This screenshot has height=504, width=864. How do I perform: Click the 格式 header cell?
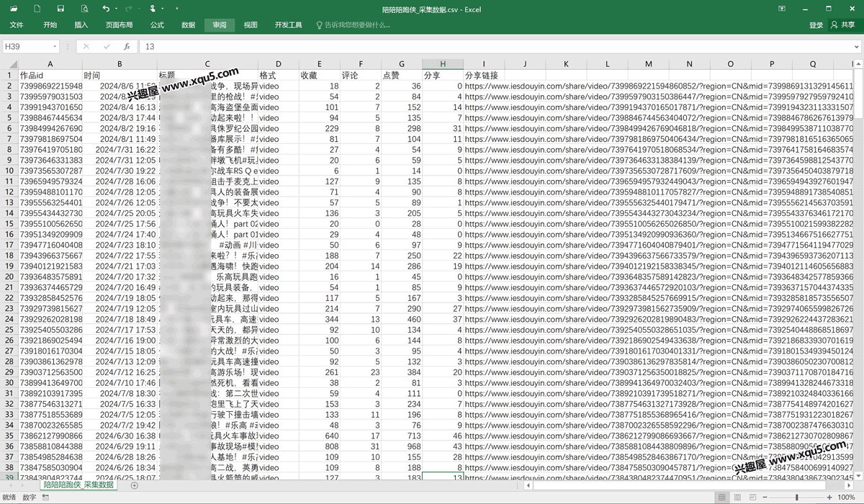tap(279, 75)
